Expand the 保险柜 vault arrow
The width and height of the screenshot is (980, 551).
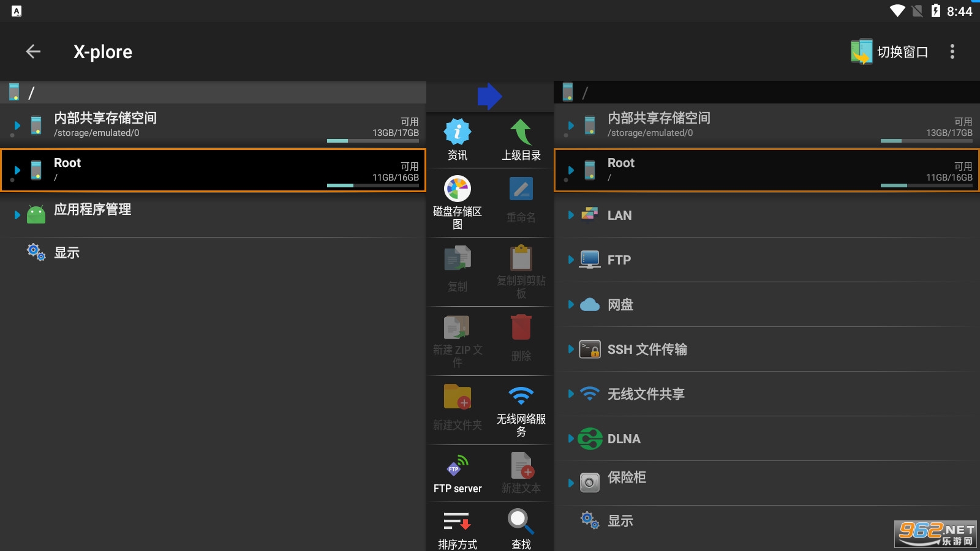click(x=571, y=483)
